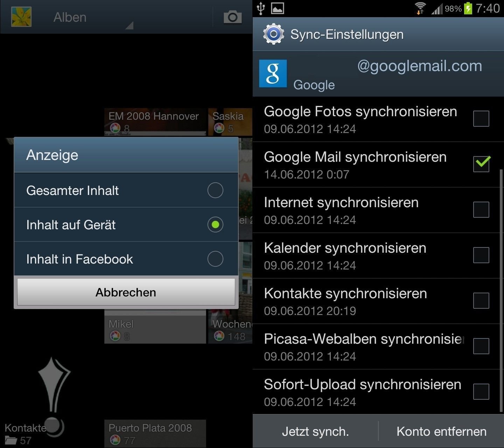Screen dimensions: 504x448
Task: Tap the USB status bar icon
Action: click(x=260, y=8)
